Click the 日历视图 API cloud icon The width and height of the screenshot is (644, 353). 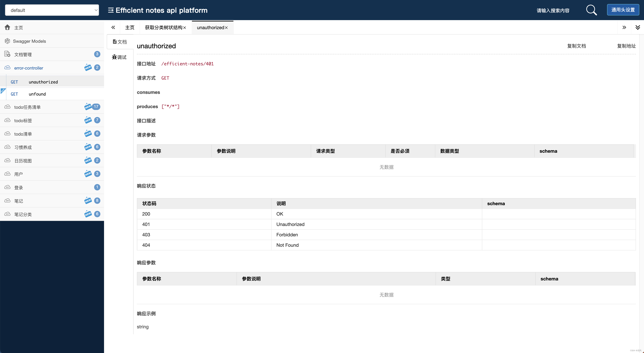point(8,161)
